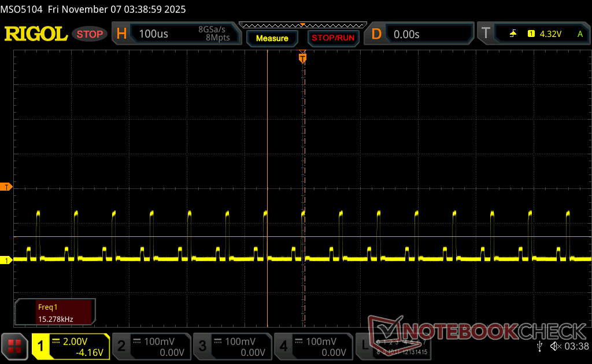Click the orange trigger position marker at top
This screenshot has height=364, width=592.
[x=302, y=58]
